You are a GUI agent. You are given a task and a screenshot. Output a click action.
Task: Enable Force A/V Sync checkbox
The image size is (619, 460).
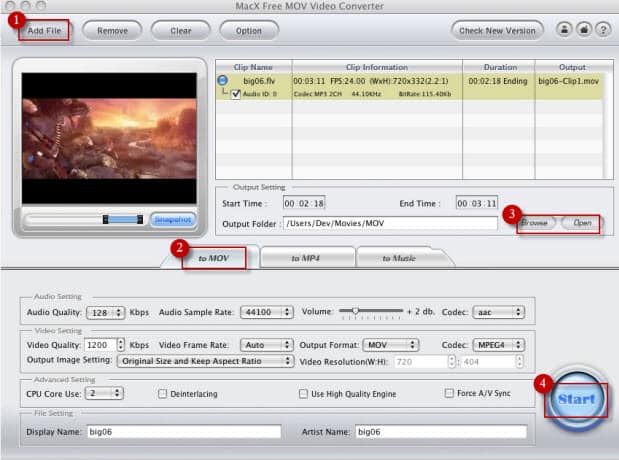click(x=449, y=393)
